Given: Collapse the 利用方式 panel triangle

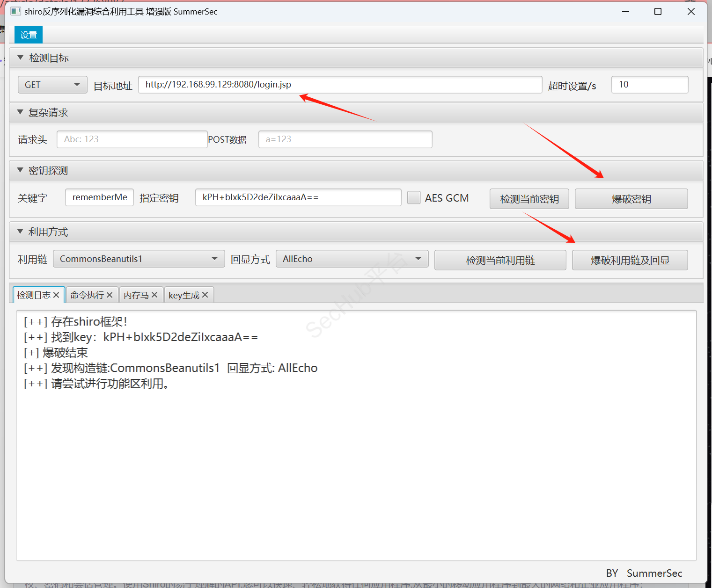Looking at the screenshot, I should coord(20,232).
